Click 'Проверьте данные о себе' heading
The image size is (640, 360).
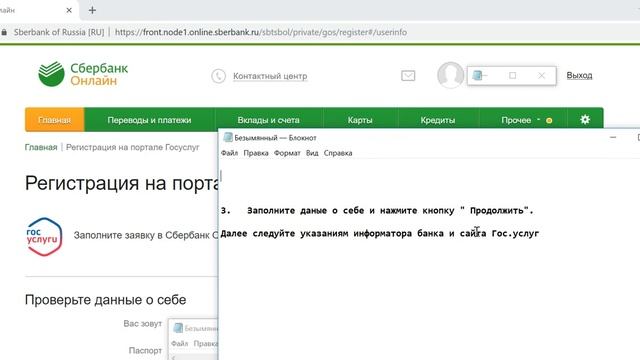point(105,300)
